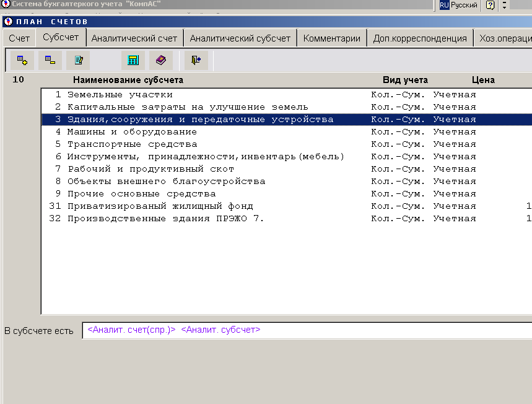The height and width of the screenshot is (404, 532).
Task: Select subaccount Машины и оборудование
Action: 132,132
